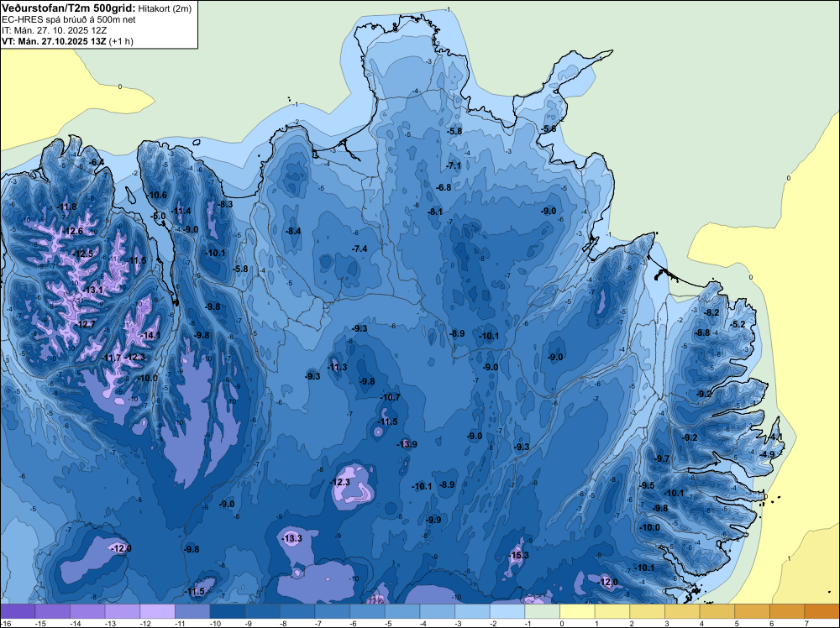
Task: Click the -6.4 temperature label
Action: [97, 162]
